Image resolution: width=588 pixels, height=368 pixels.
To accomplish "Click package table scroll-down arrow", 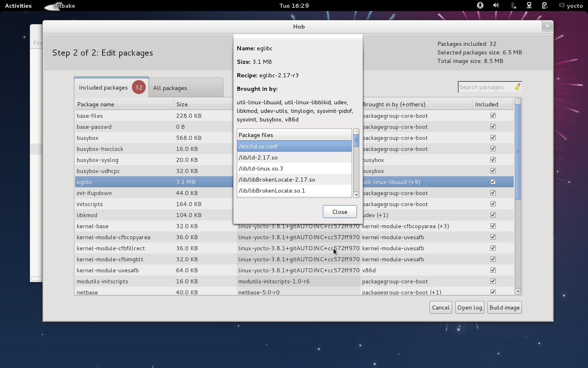I will click(x=518, y=291).
